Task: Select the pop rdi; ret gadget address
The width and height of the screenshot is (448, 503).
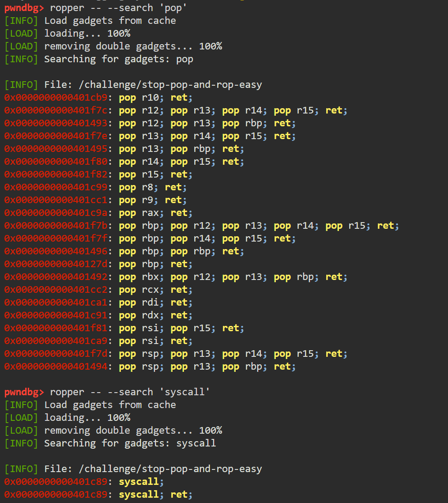Action: tap(56, 303)
